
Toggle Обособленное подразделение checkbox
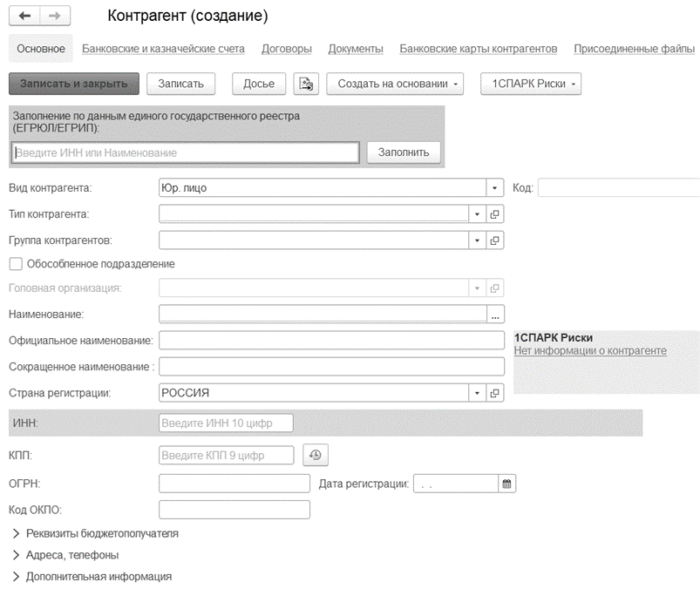pos(16,264)
